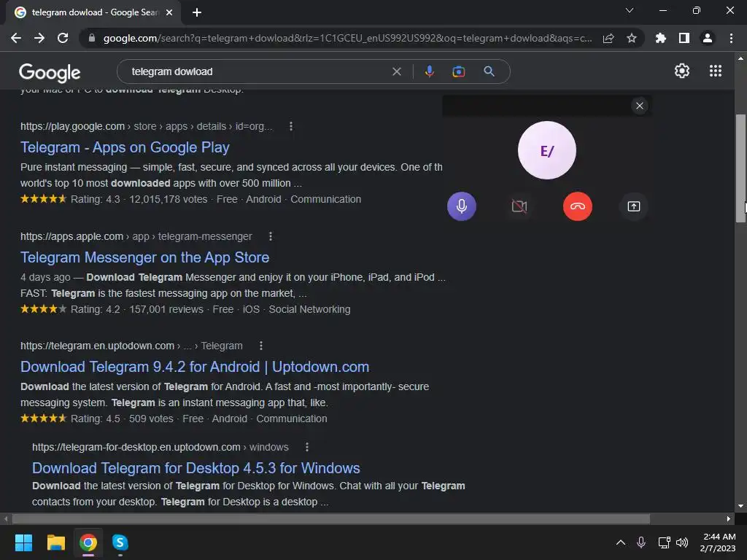
Task: Open Skype from taskbar
Action: [120, 542]
